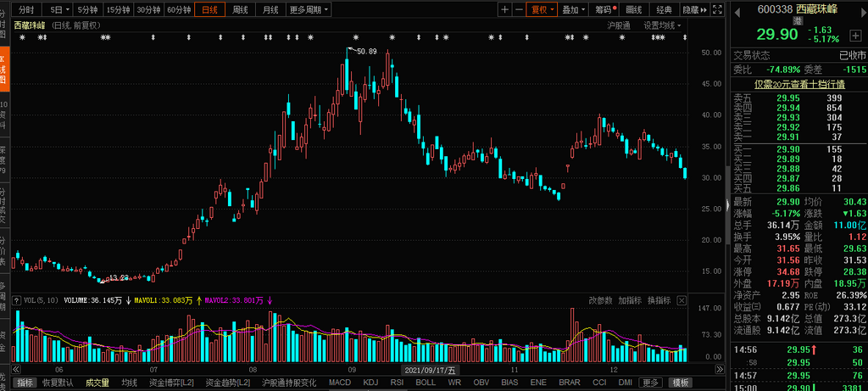Click 仅需20元查看十档行情 link

click(x=800, y=84)
